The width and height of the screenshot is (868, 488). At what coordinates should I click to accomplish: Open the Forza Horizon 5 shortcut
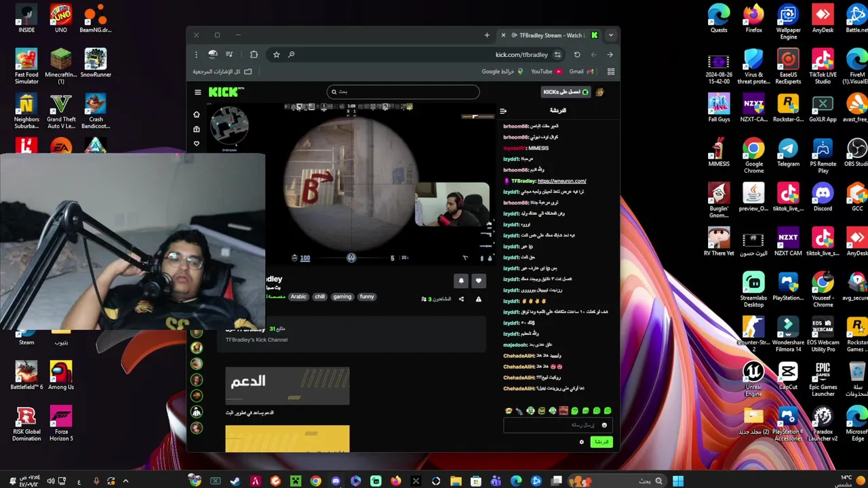(61, 424)
